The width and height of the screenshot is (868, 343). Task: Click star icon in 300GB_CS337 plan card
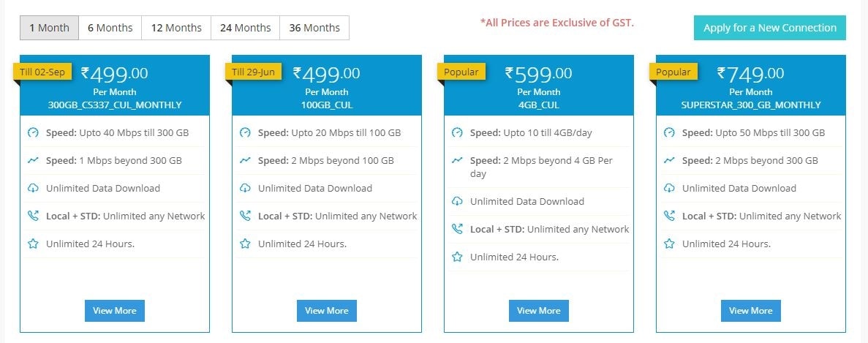click(33, 244)
